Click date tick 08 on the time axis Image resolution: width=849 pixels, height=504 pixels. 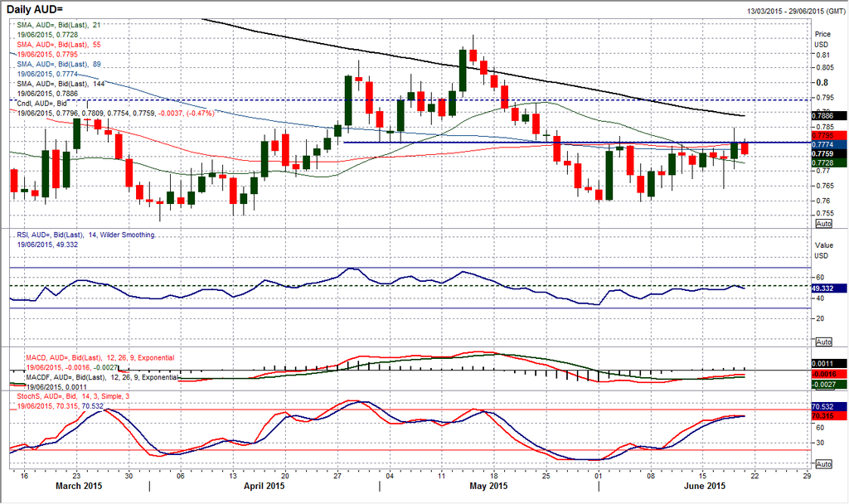point(650,476)
